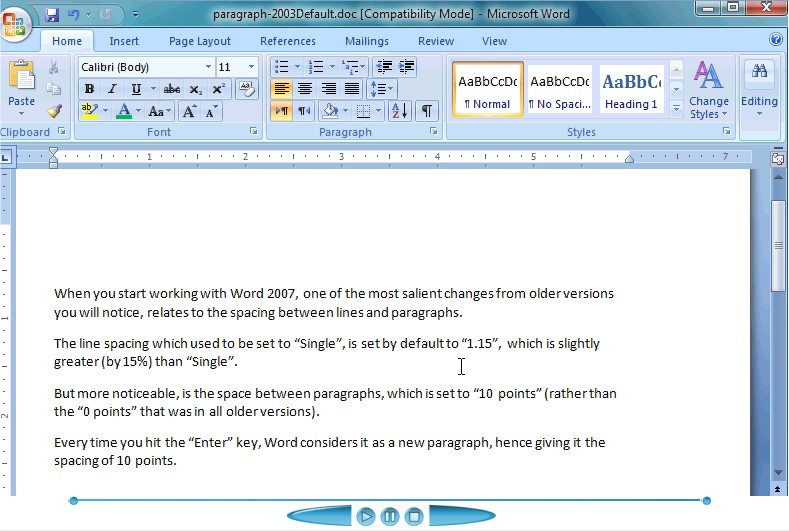Viewport: 789px width, 531px height.
Task: Expand the styles gallery More arrow
Action: tap(676, 109)
